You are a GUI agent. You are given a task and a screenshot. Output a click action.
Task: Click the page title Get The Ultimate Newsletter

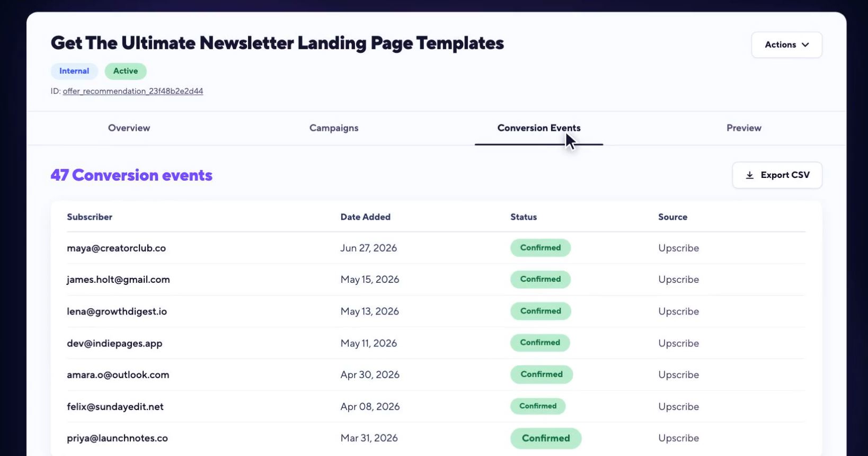(x=277, y=43)
